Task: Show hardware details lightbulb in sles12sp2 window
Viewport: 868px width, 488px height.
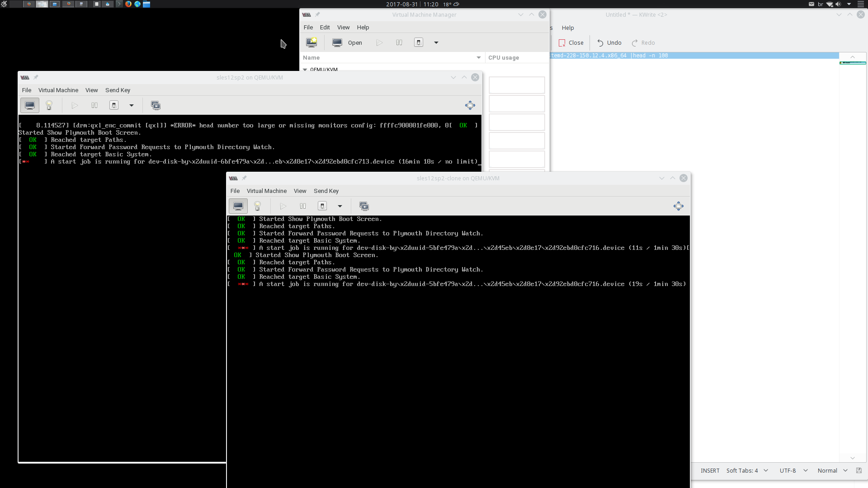Action: [x=49, y=105]
